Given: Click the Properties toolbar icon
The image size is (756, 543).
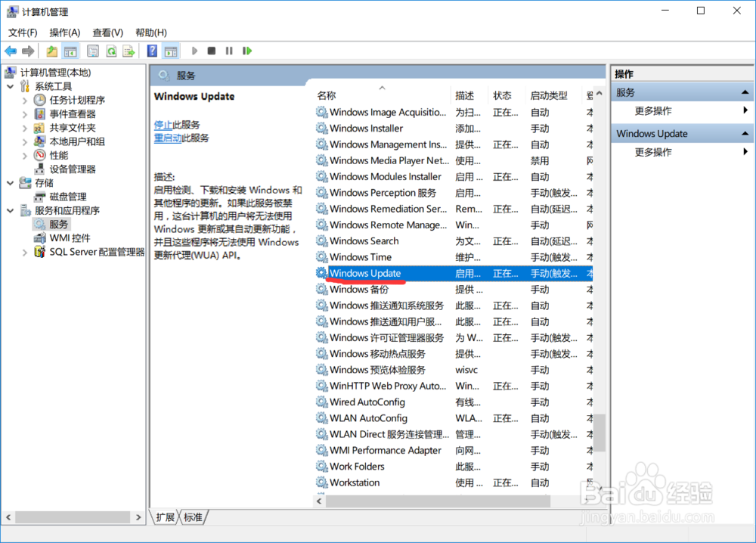Looking at the screenshot, I should [93, 51].
